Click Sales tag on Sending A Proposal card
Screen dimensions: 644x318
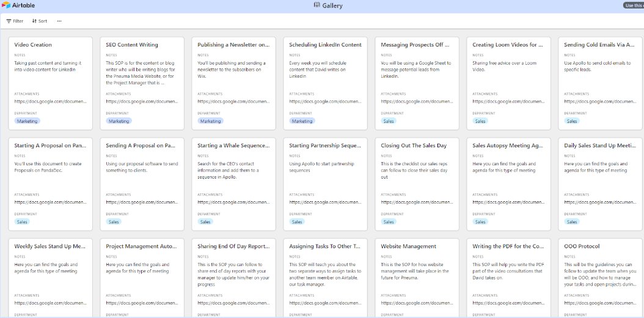[114, 222]
